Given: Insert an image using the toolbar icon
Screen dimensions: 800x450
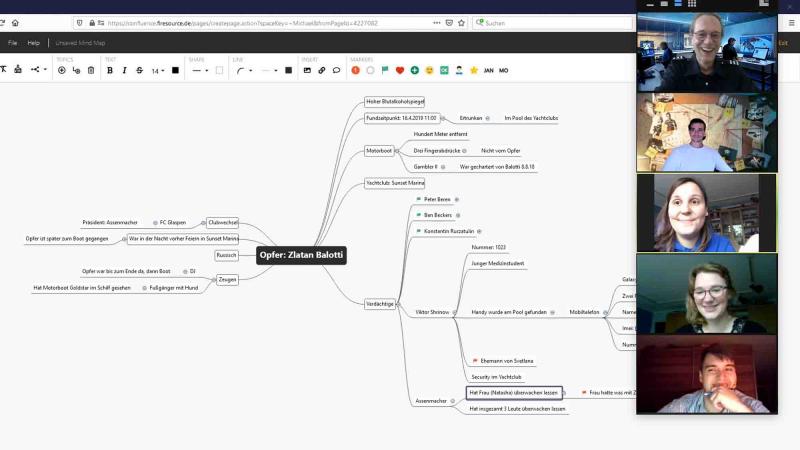Looking at the screenshot, I should (307, 70).
